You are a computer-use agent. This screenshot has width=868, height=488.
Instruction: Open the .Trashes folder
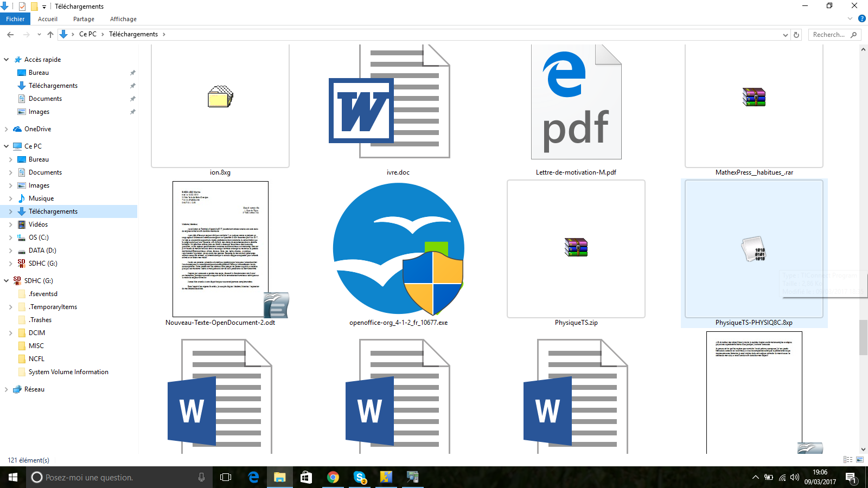coord(40,320)
